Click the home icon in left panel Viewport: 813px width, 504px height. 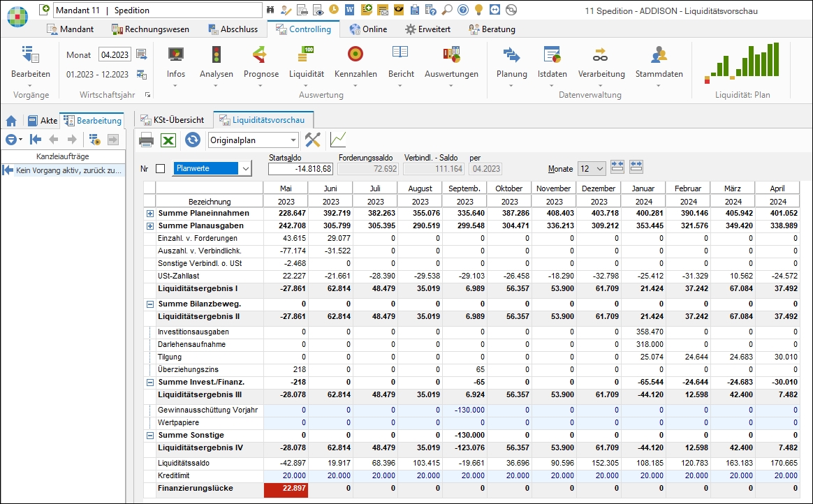(x=11, y=121)
